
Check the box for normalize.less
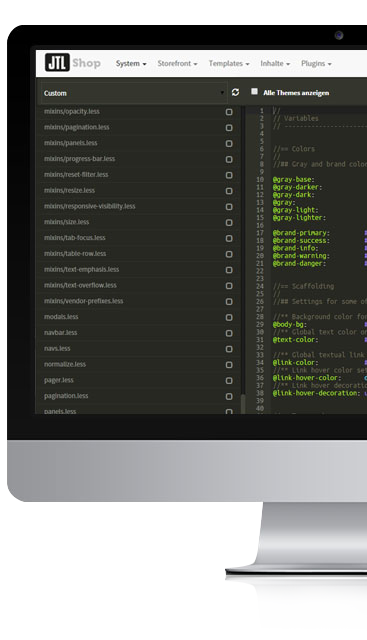pos(229,365)
